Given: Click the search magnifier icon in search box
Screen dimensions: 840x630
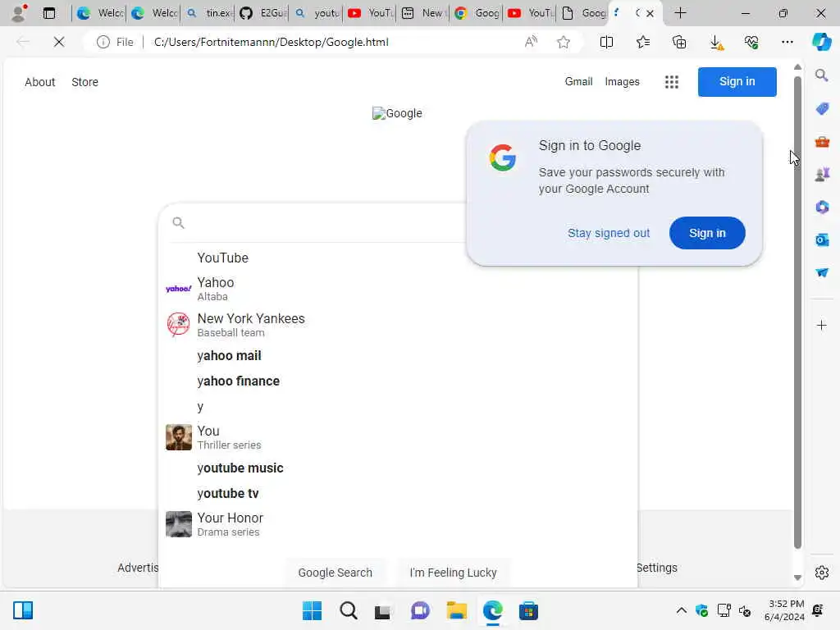Looking at the screenshot, I should [x=178, y=223].
